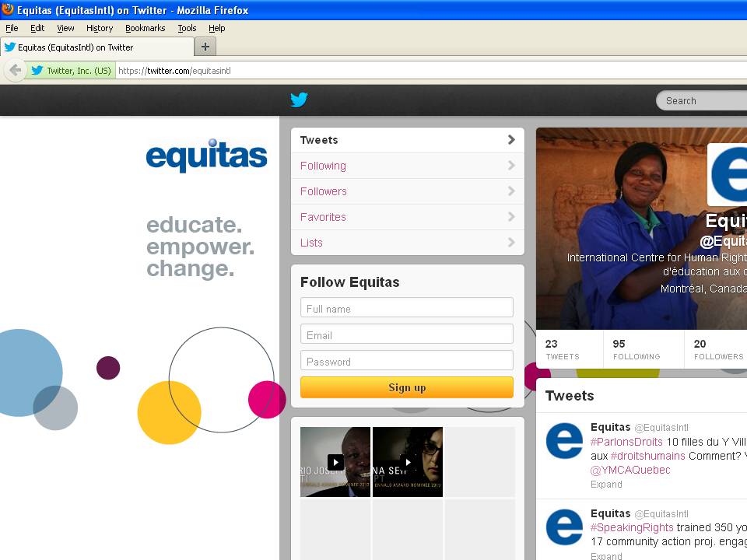Open the View menu

tap(65, 28)
